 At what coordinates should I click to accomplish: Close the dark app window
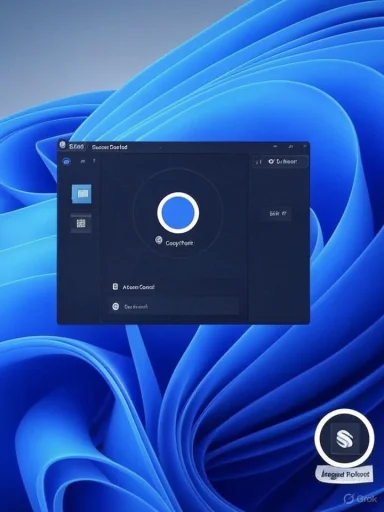click(305, 146)
